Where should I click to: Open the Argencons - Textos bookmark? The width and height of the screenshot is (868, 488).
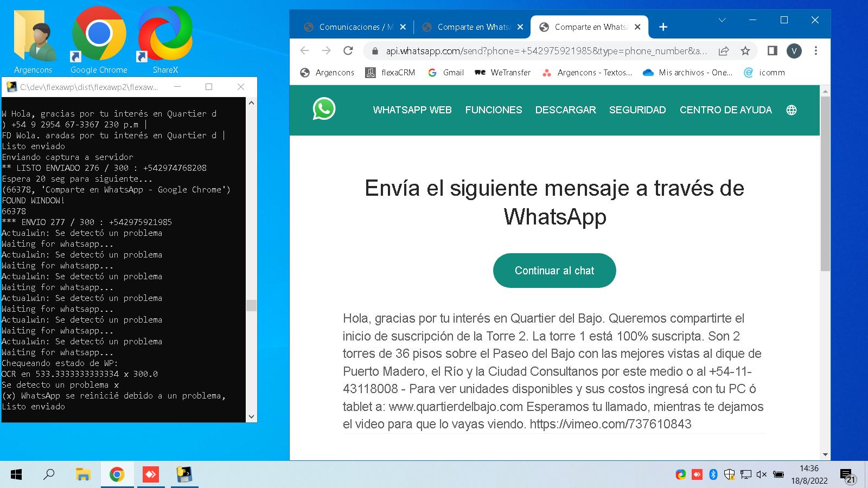[x=587, y=73]
